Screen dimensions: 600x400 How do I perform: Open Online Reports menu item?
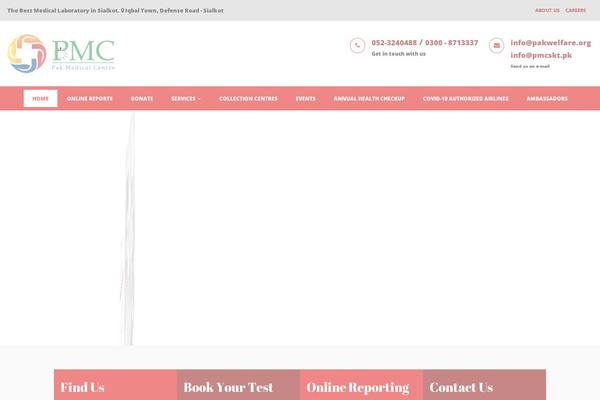point(90,98)
